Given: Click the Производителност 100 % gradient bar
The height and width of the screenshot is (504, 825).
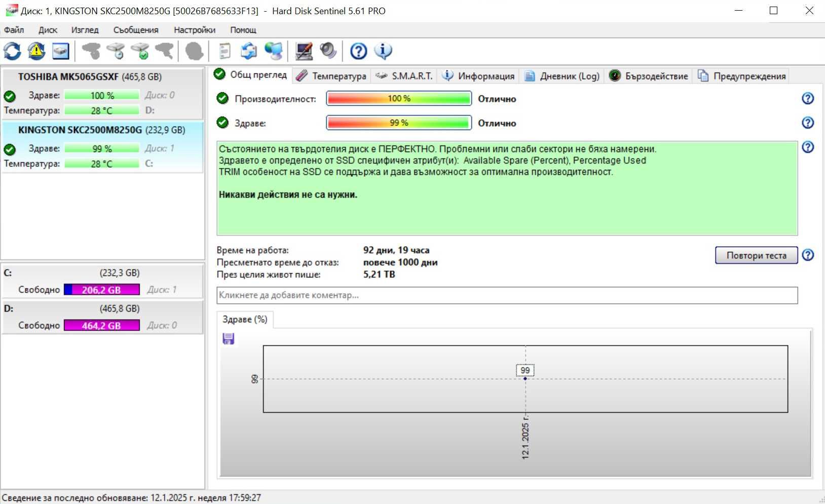Looking at the screenshot, I should click(399, 98).
